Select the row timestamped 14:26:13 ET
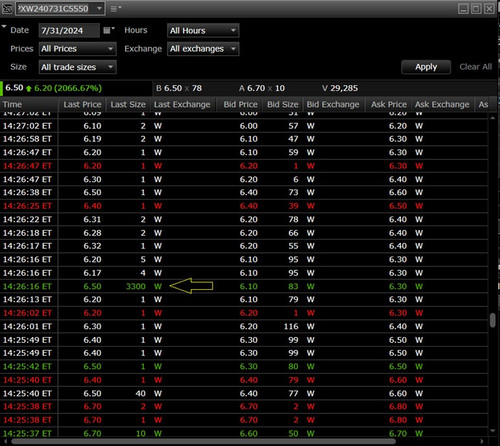Image resolution: width=500 pixels, height=446 pixels. click(244, 299)
